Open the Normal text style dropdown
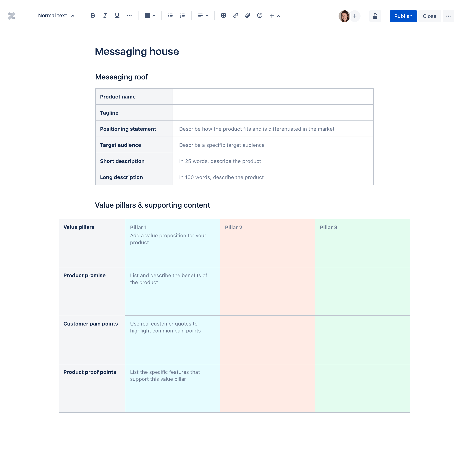Viewport: 469px width, 476px height. coord(56,15)
